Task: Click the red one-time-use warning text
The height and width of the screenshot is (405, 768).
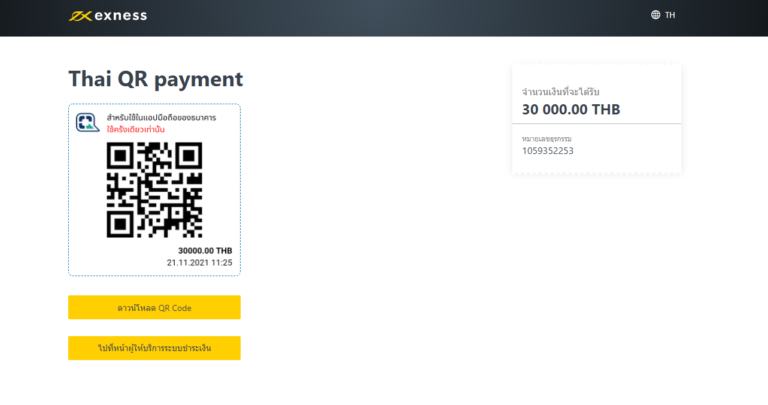Action: tap(136, 130)
